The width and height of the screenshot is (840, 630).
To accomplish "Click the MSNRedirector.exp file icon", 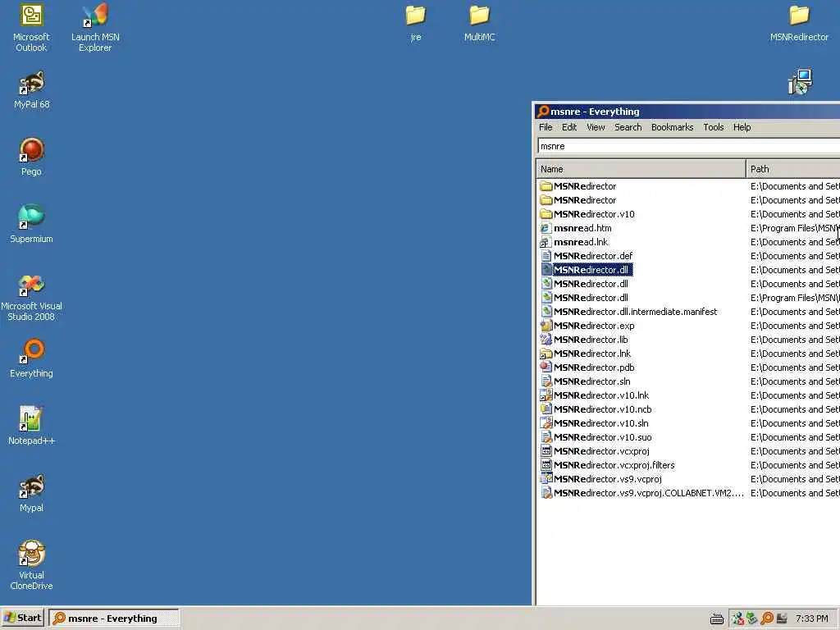I will coord(546,326).
